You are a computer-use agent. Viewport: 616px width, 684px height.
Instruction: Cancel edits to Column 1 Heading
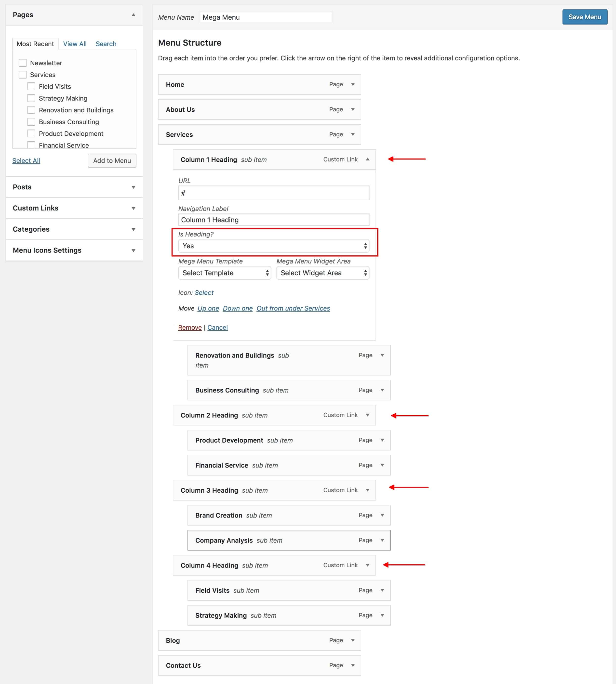coord(217,328)
